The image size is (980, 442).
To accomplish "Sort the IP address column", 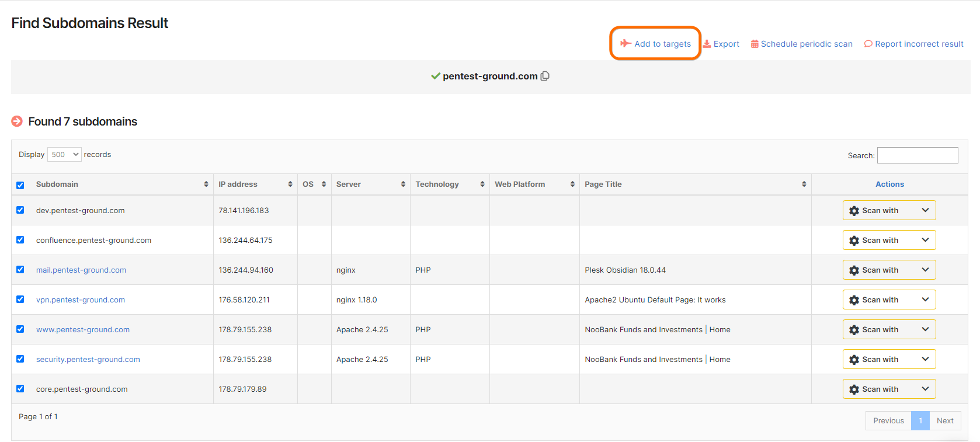I will (290, 184).
